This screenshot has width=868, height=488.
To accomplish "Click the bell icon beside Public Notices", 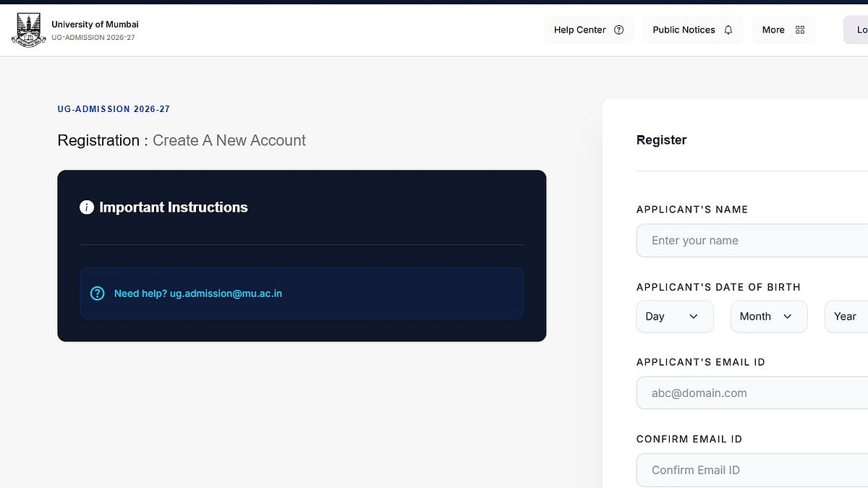I will pyautogui.click(x=728, y=30).
